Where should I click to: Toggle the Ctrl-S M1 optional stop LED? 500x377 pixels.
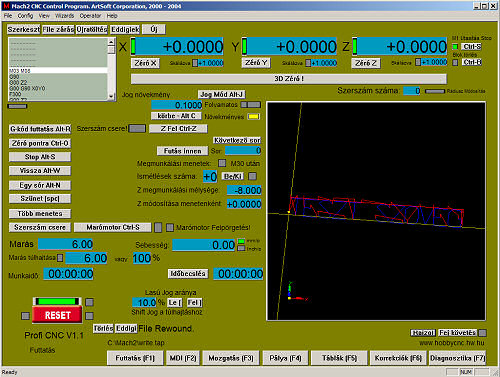(x=455, y=47)
